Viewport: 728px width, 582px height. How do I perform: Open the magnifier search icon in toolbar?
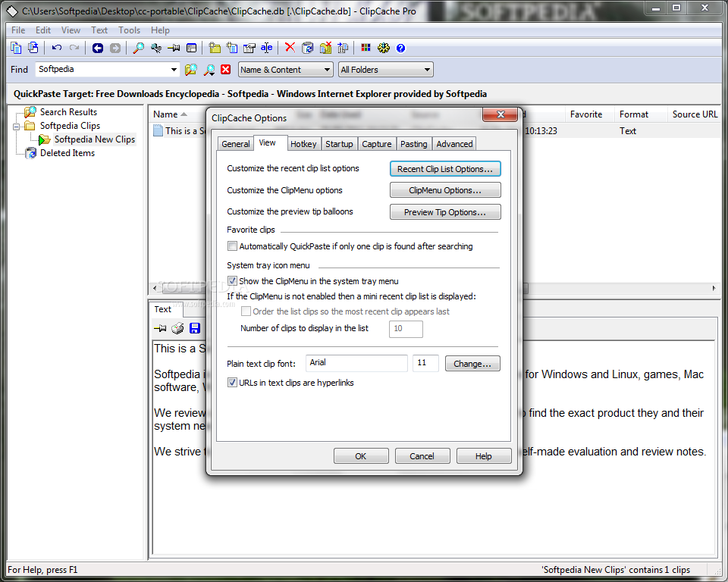[x=138, y=48]
